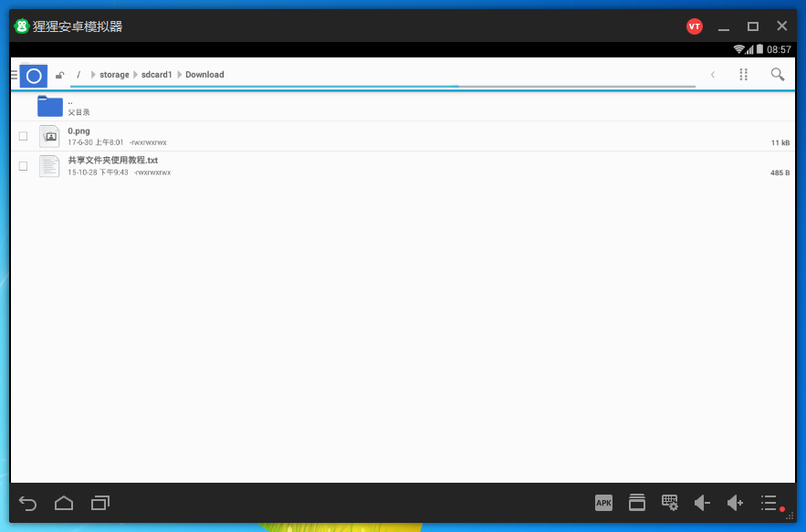
Task: Click date 17-6-30 上午8:01
Action: click(96, 142)
